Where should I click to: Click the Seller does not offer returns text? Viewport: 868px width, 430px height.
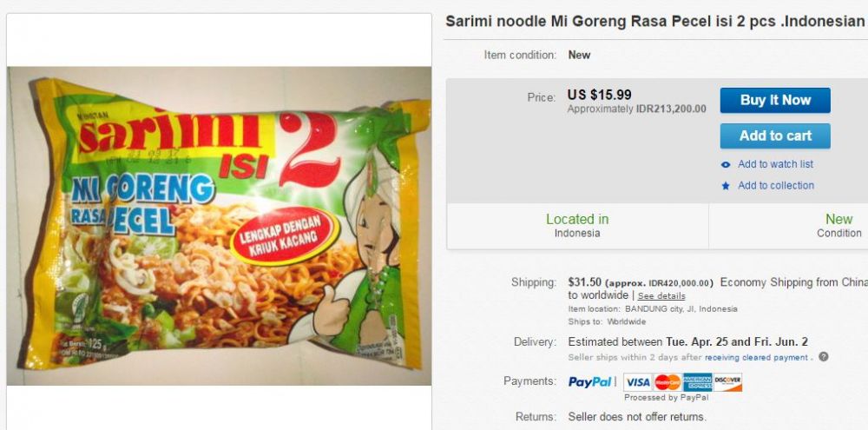click(637, 417)
